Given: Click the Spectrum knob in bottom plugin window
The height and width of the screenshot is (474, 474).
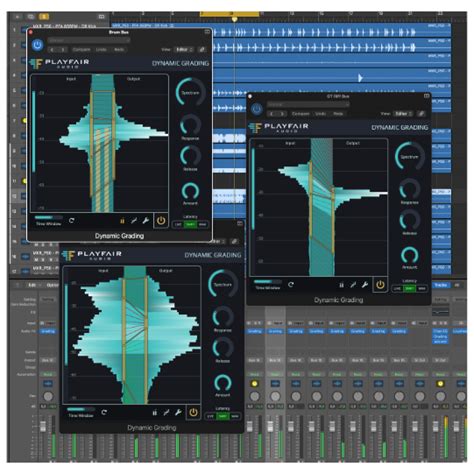Looking at the screenshot, I should click(223, 284).
